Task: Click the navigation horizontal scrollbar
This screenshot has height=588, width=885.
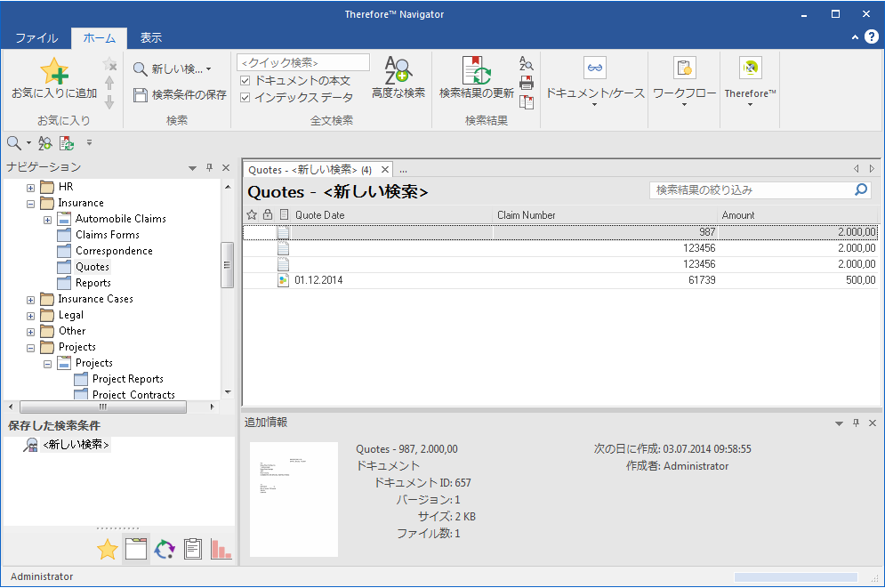Action: point(102,407)
